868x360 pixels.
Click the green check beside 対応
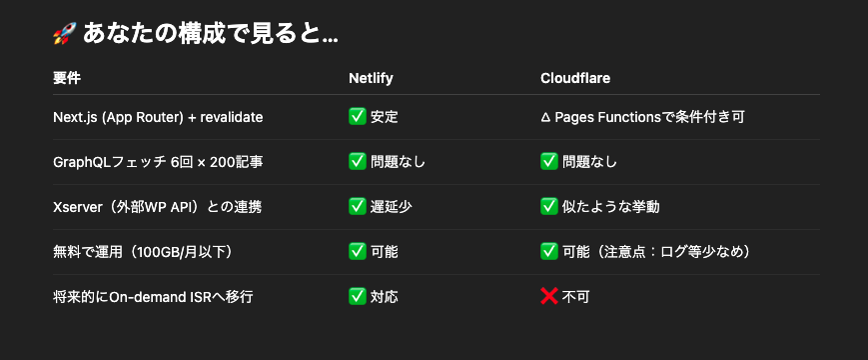(357, 296)
